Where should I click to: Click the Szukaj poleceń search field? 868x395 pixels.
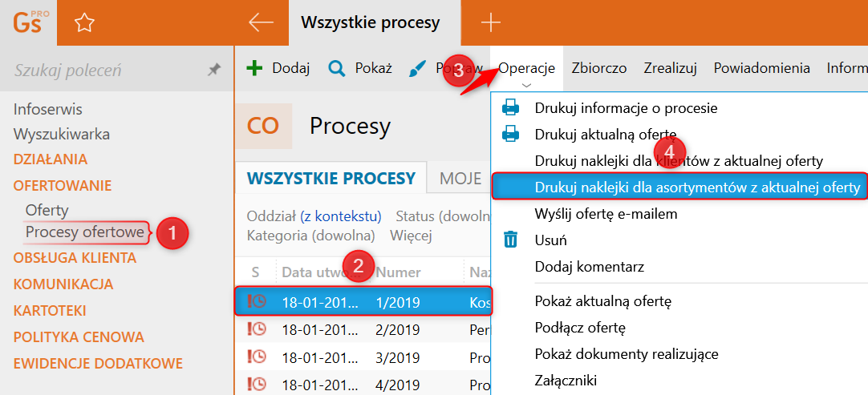tap(108, 70)
